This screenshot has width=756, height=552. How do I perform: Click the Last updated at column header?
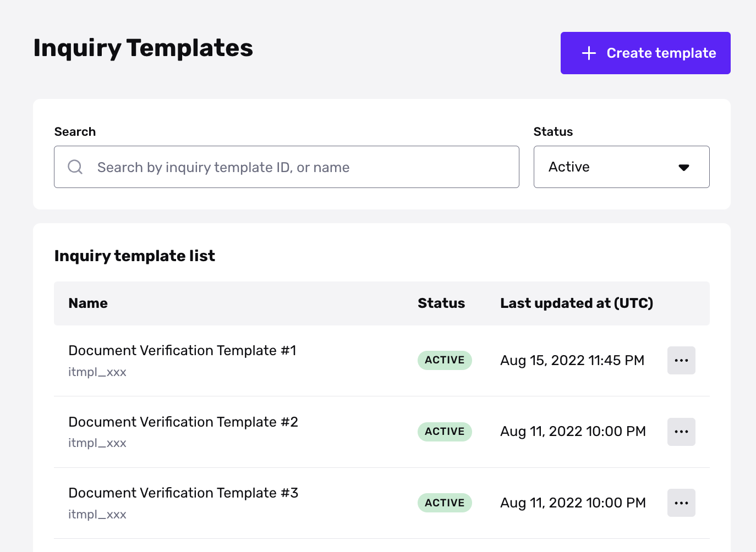576,303
